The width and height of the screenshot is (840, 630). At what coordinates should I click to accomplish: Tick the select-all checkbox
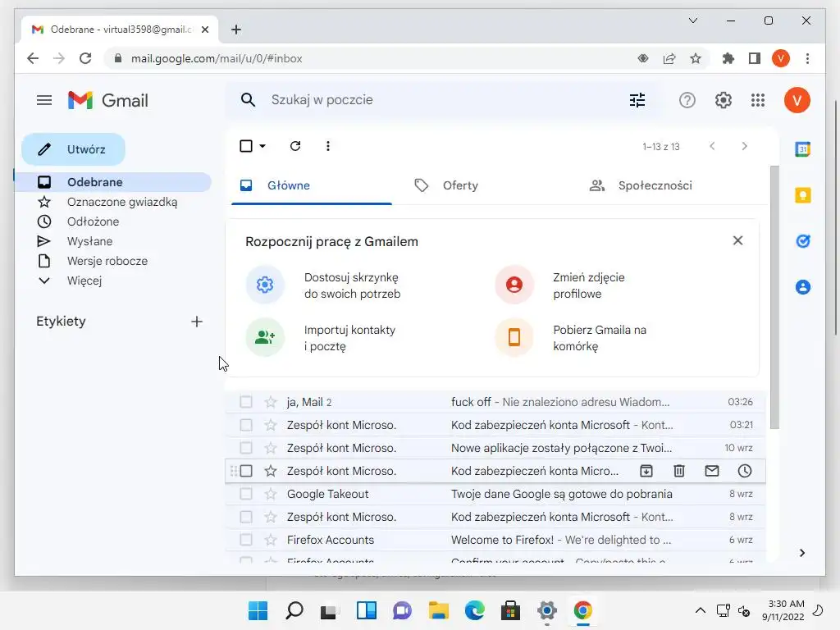point(246,146)
